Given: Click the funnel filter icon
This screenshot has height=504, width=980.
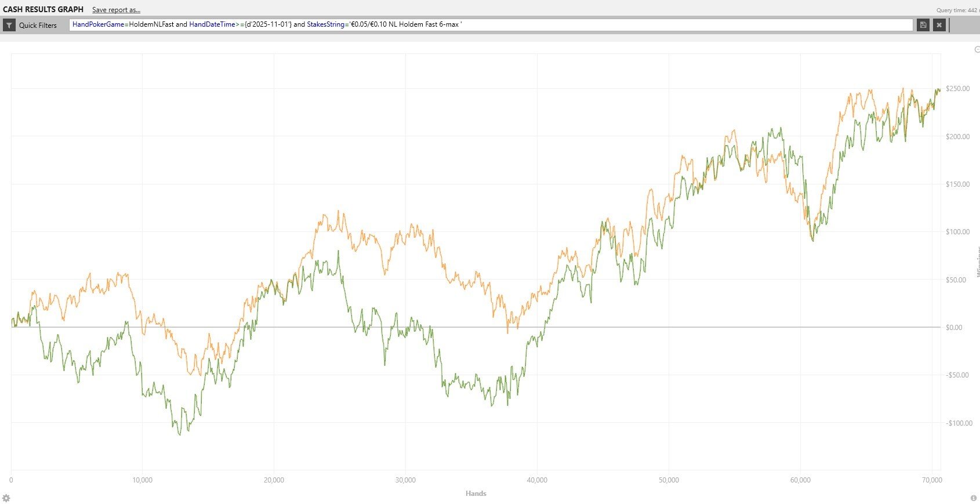Looking at the screenshot, I should click(9, 25).
